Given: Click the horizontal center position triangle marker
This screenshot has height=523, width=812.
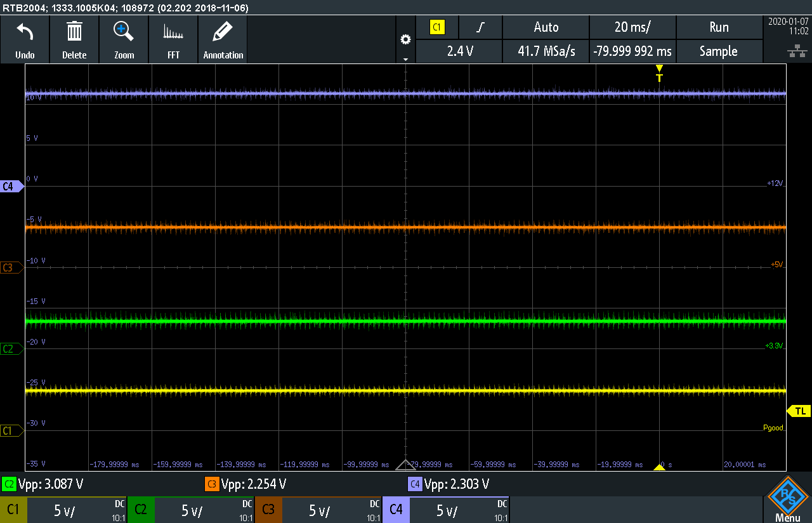Looking at the screenshot, I should pyautogui.click(x=405, y=465).
